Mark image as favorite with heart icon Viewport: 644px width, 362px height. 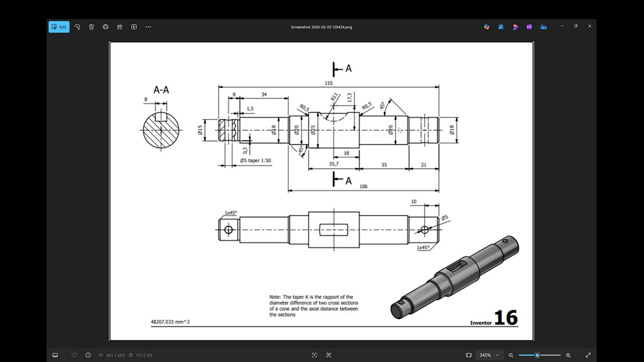click(74, 355)
